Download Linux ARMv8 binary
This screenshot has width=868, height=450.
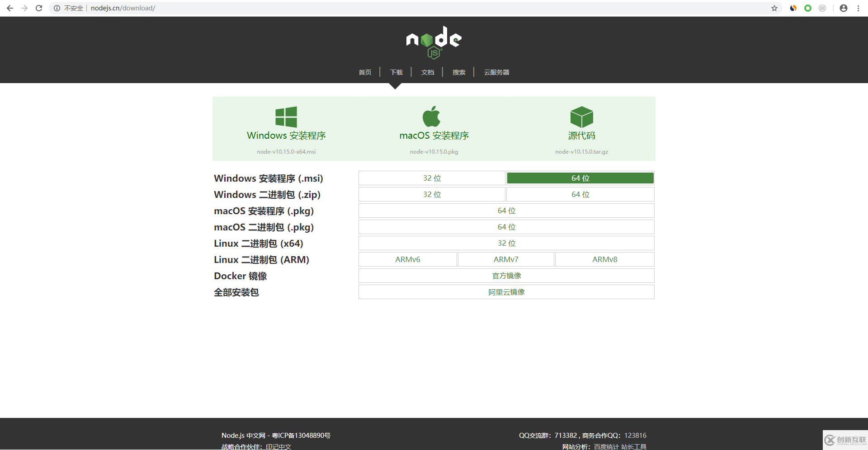coord(605,259)
